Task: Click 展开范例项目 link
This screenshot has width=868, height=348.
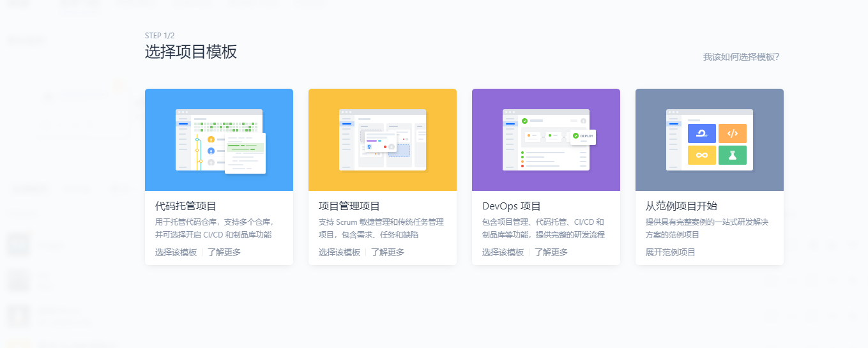Action: (671, 252)
